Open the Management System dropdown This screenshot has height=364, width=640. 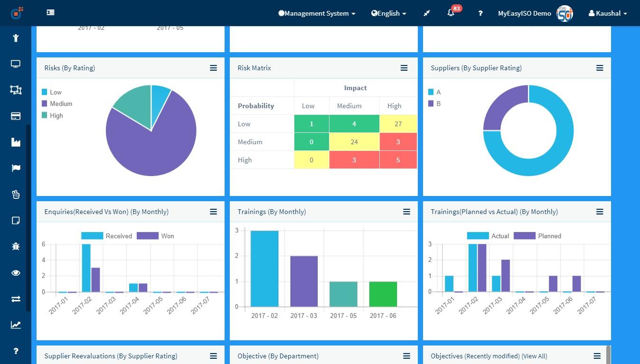click(317, 13)
